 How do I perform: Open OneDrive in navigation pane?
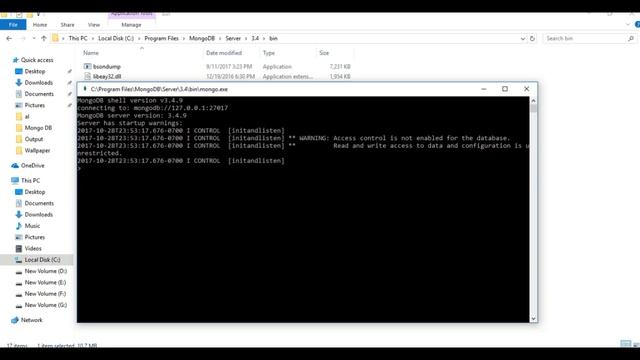[32, 166]
